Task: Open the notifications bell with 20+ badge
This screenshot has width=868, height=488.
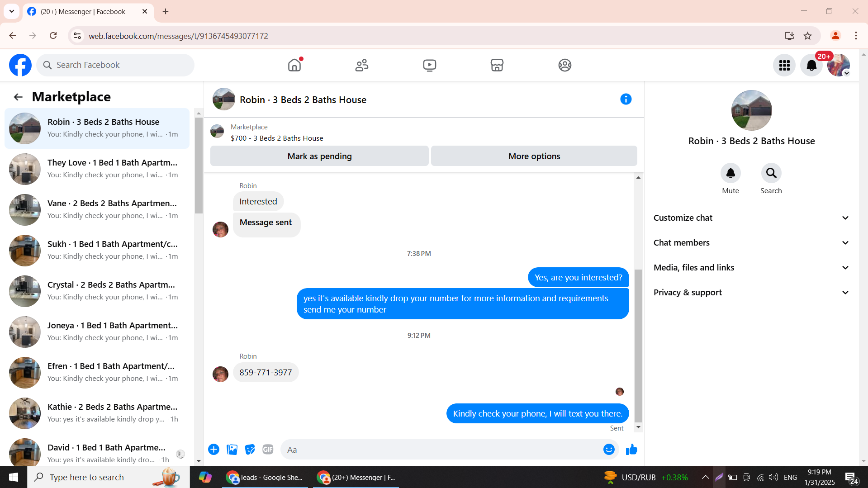Action: tap(811, 66)
